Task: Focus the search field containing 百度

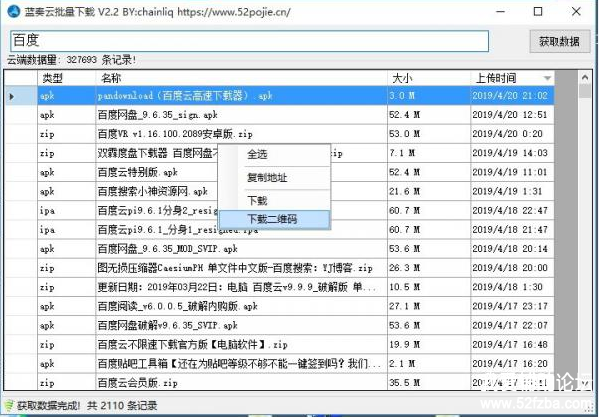Action: pyautogui.click(x=249, y=41)
